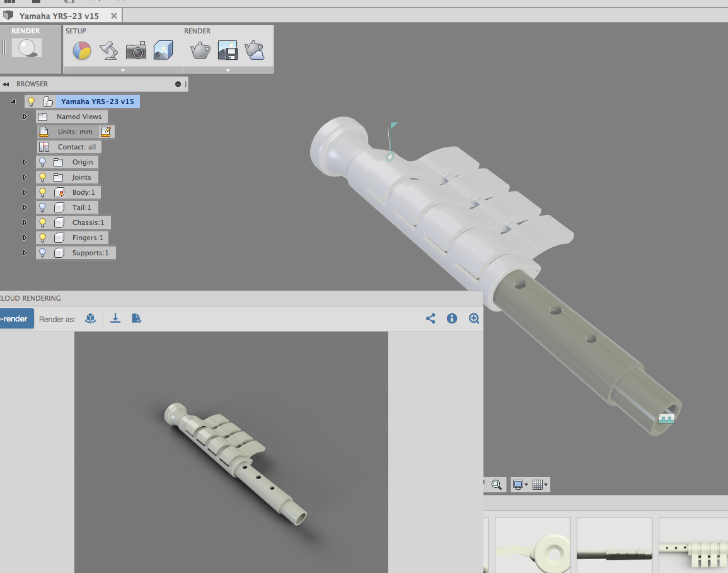Export the render via document-arrow icon

coord(136,318)
